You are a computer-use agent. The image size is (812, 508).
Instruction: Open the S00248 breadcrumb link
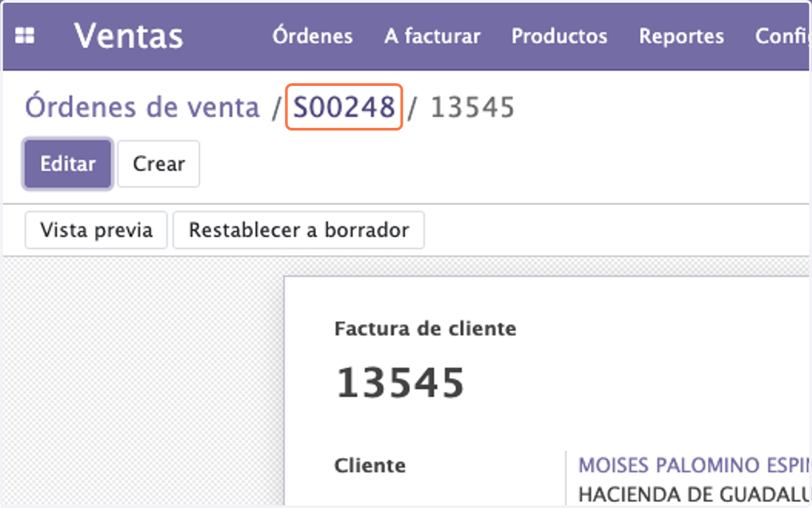[344, 107]
